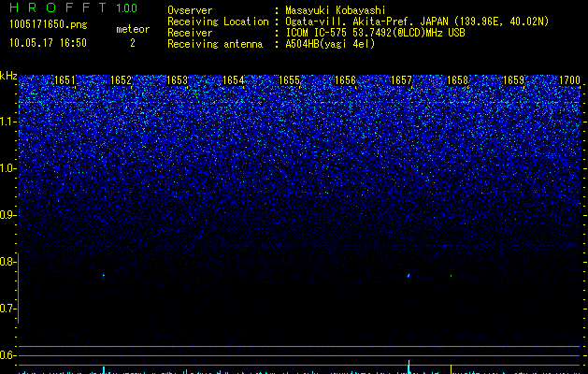Click the 0.9 kHz axis label

pyautogui.click(x=7, y=215)
